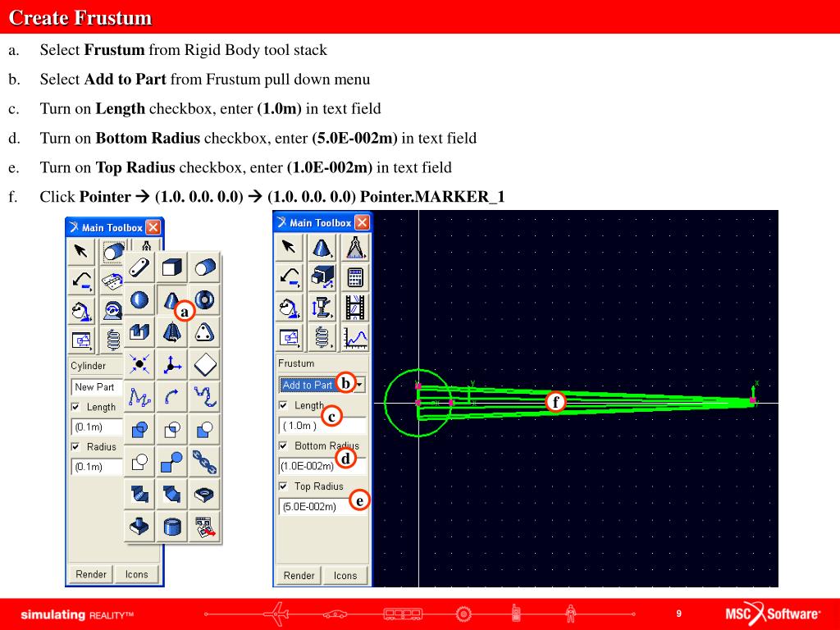Pick the Revolution tool in the palette
The height and width of the screenshot is (630, 840).
tap(171, 332)
